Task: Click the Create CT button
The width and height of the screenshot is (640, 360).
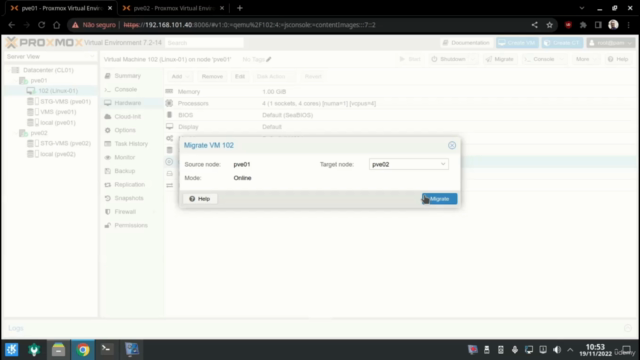Action: pos(562,42)
